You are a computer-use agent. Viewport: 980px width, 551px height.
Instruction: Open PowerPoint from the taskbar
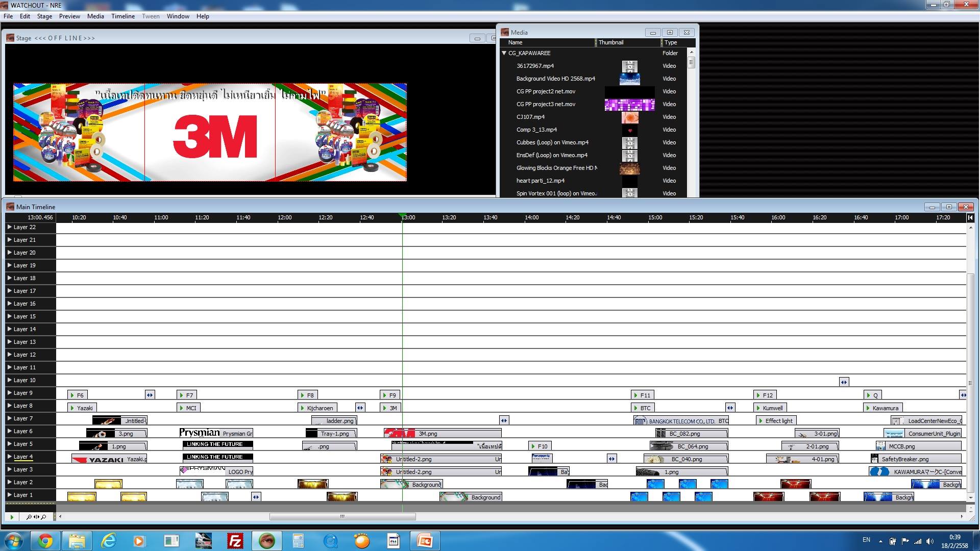425,541
